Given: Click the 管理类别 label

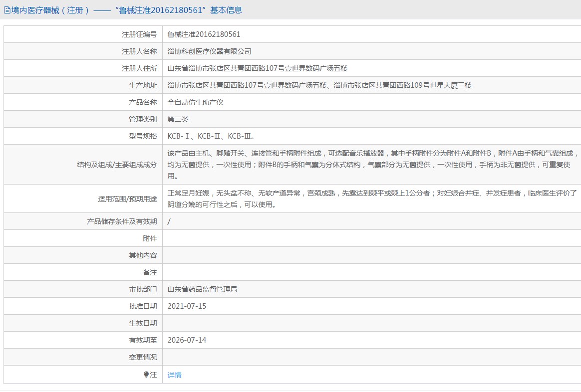Looking at the screenshot, I should click(x=143, y=120).
